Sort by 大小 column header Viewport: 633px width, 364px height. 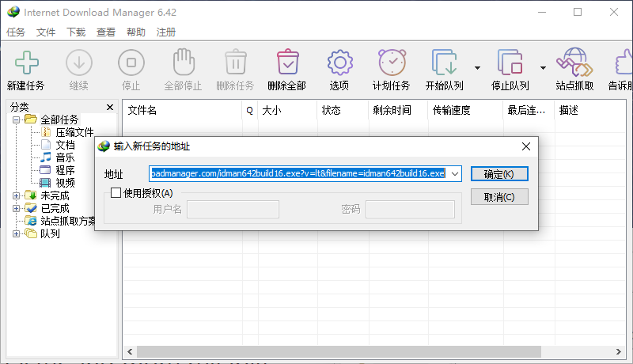click(x=287, y=110)
